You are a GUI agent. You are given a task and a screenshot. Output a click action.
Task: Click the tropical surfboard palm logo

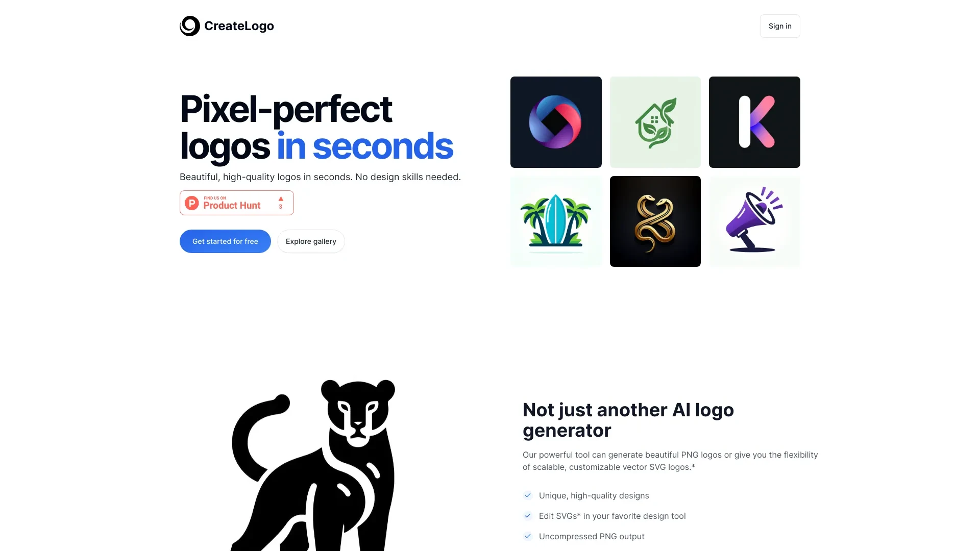[x=556, y=221]
